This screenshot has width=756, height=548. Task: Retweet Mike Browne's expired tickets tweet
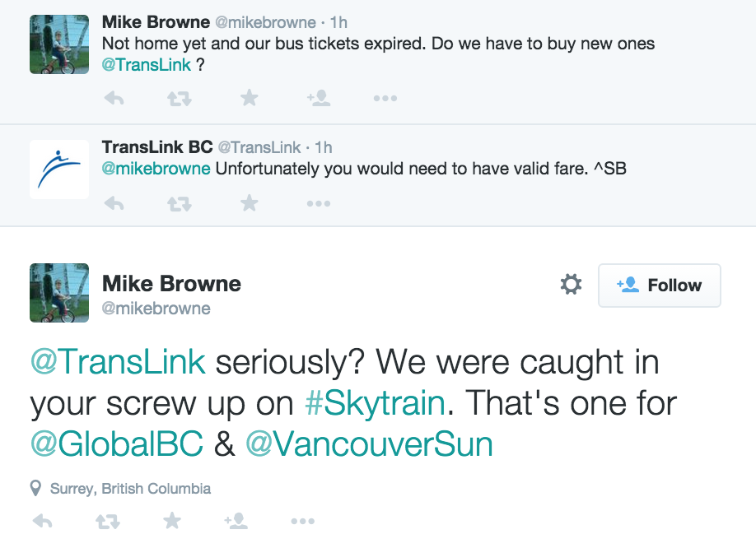(180, 98)
